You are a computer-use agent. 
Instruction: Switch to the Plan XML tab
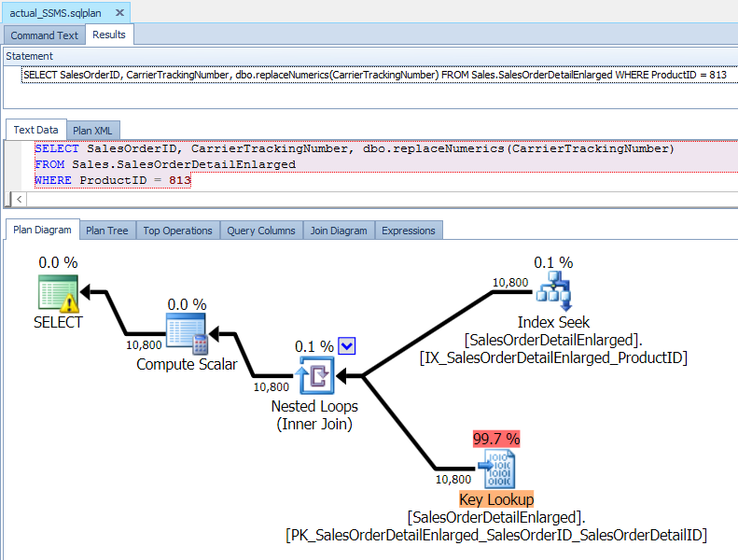point(95,131)
